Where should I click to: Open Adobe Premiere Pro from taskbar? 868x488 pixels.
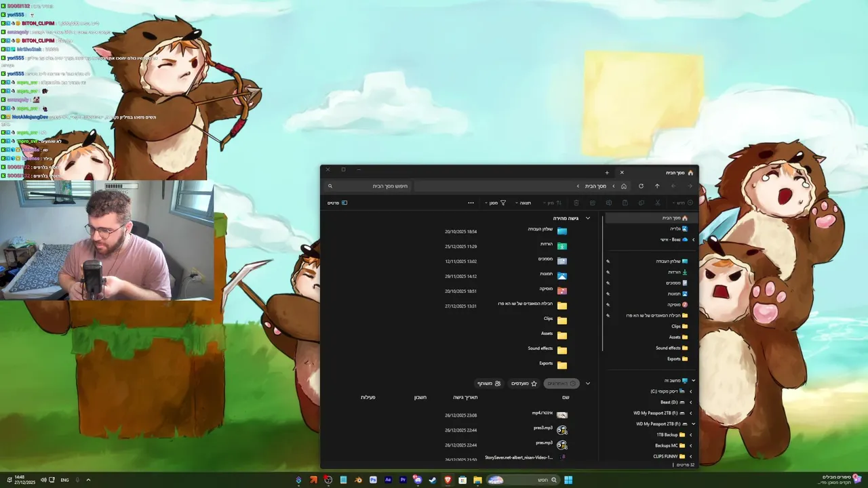403,480
